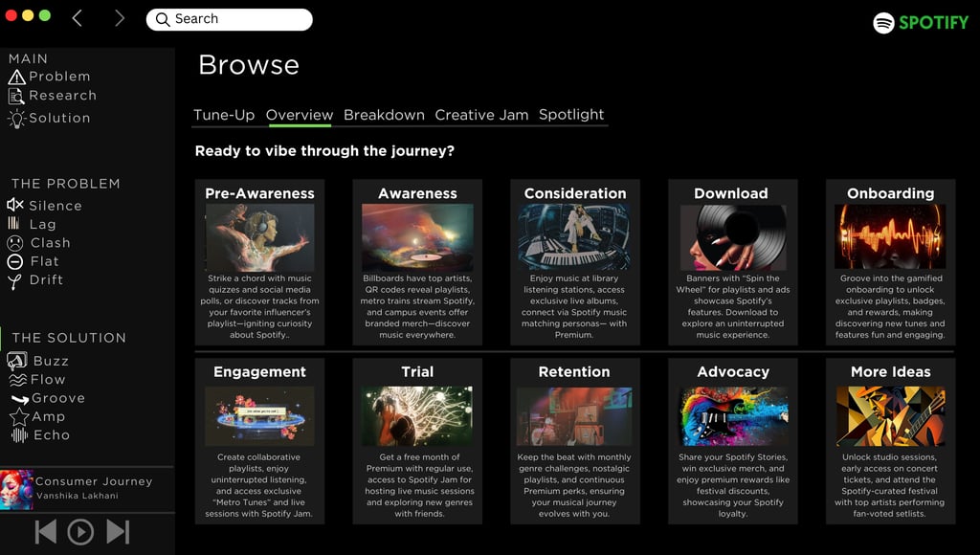980x555 pixels.
Task: Click the Consumer Journey album art thumbnail
Action: (16, 489)
